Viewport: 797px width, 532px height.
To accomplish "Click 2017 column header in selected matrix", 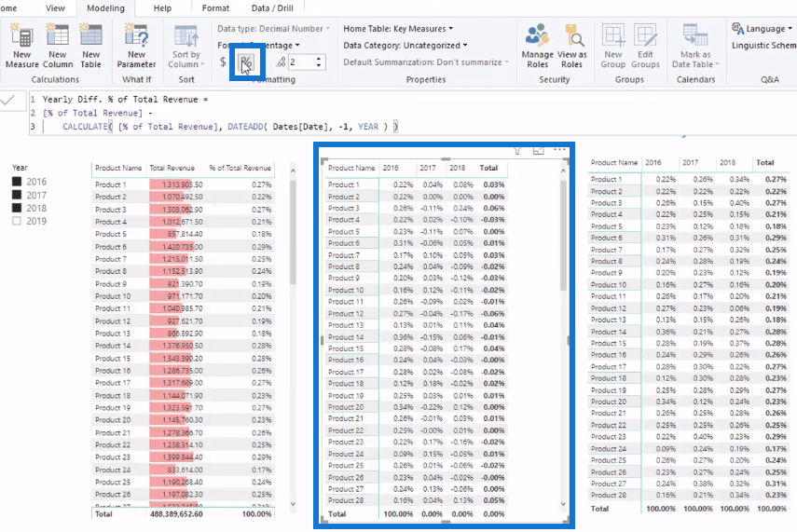I will (428, 168).
